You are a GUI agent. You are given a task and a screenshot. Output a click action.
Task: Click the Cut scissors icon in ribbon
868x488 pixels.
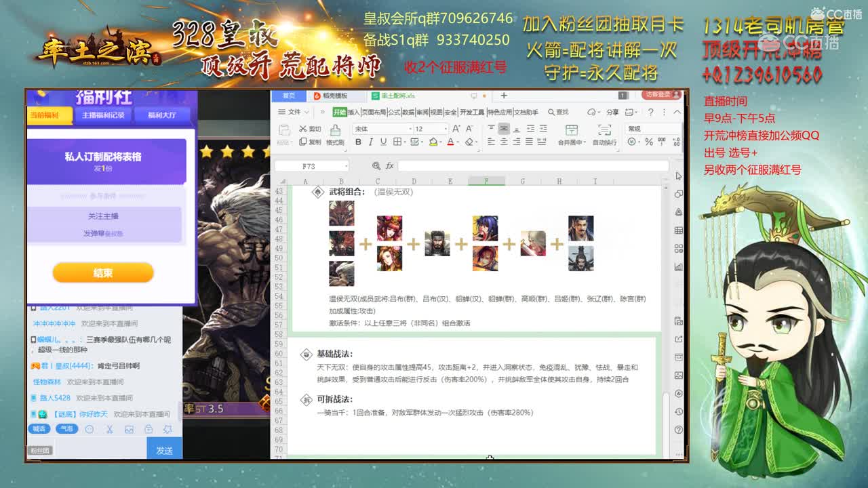(x=303, y=129)
